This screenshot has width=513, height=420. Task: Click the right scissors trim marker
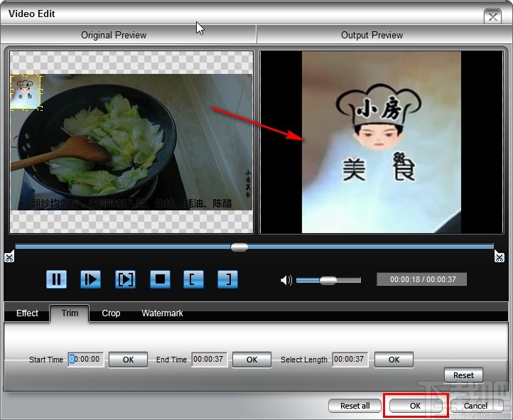[499, 257]
